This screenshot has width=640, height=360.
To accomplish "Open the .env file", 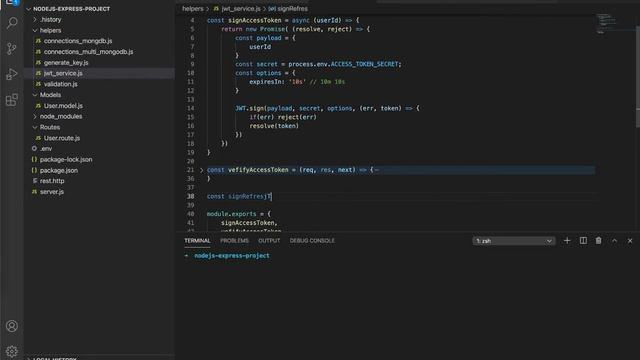I will [x=46, y=149].
